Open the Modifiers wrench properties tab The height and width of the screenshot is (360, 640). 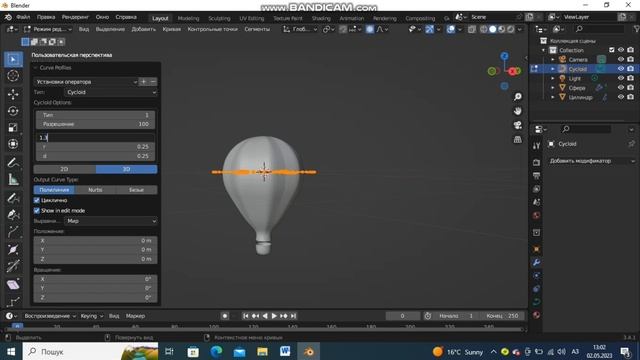tap(536, 262)
